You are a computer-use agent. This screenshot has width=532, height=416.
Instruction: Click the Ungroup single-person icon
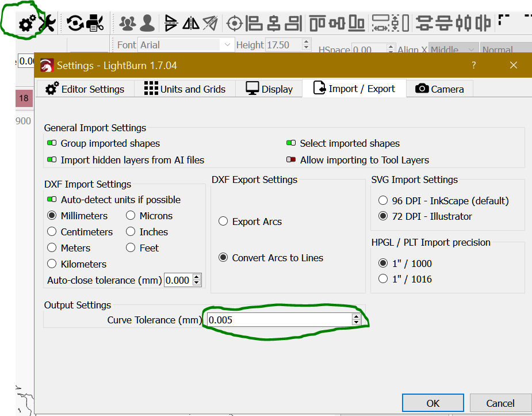pos(147,24)
